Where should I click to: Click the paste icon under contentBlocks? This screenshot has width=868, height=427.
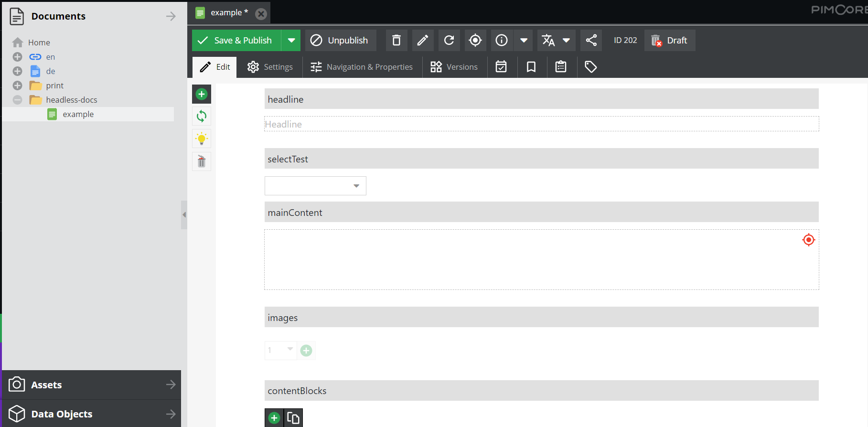pyautogui.click(x=293, y=418)
